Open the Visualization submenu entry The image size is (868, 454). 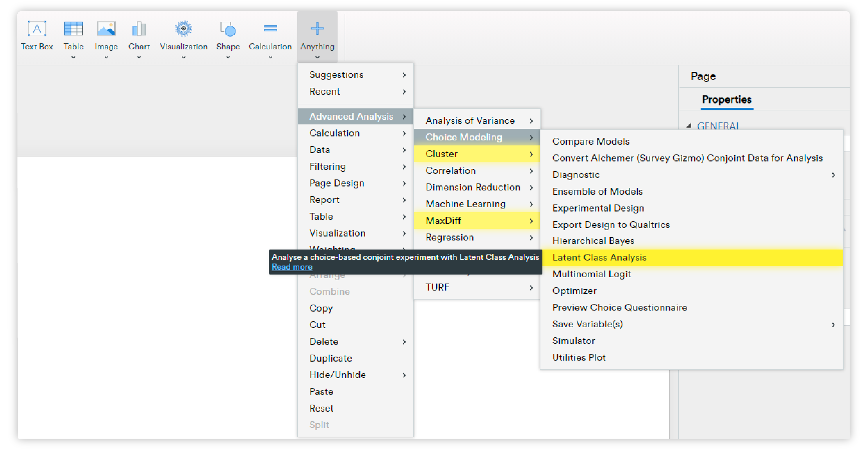(356, 233)
